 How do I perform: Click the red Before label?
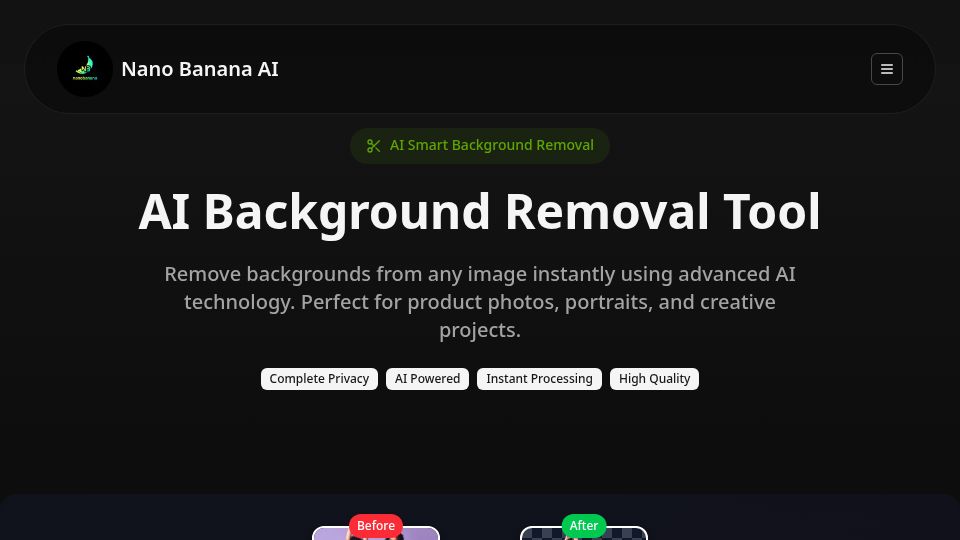(376, 526)
